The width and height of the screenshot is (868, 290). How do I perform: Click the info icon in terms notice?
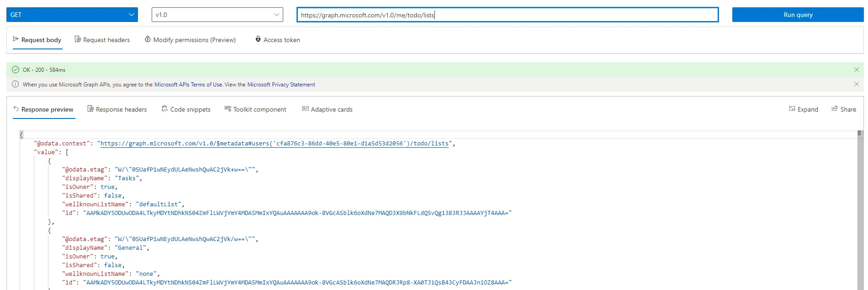click(16, 84)
